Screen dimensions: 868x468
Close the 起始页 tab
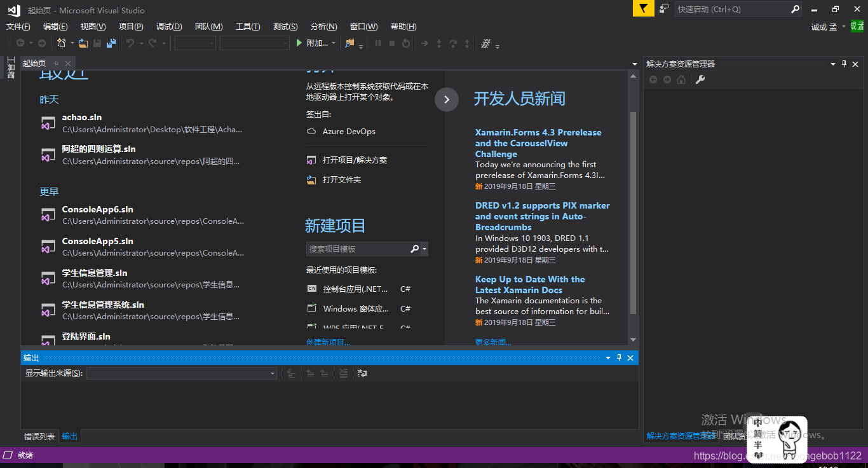68,63
